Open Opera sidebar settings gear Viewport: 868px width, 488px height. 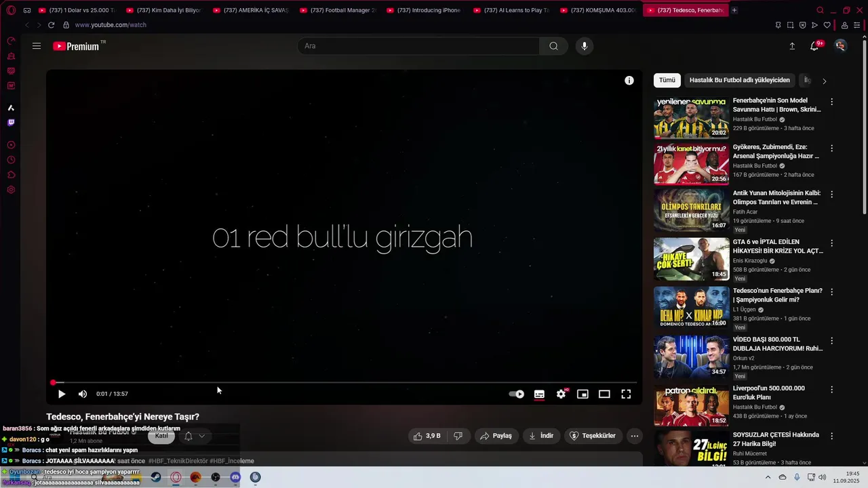(x=11, y=190)
